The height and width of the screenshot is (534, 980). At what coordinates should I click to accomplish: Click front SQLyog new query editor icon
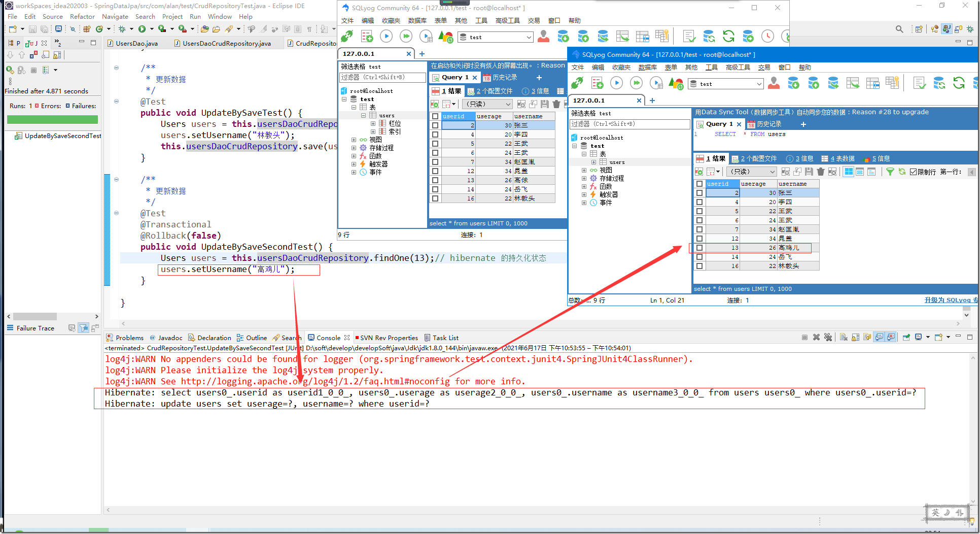click(x=597, y=83)
